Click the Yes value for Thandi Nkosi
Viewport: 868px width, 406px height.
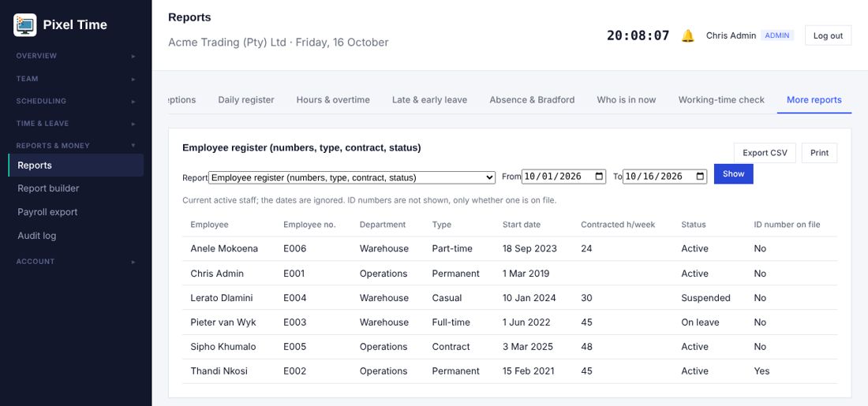761,371
